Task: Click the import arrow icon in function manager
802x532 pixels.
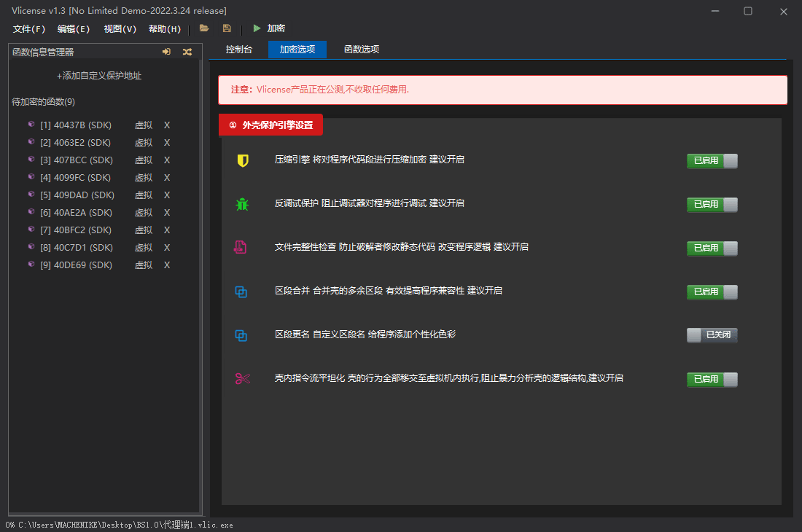Action: [167, 52]
